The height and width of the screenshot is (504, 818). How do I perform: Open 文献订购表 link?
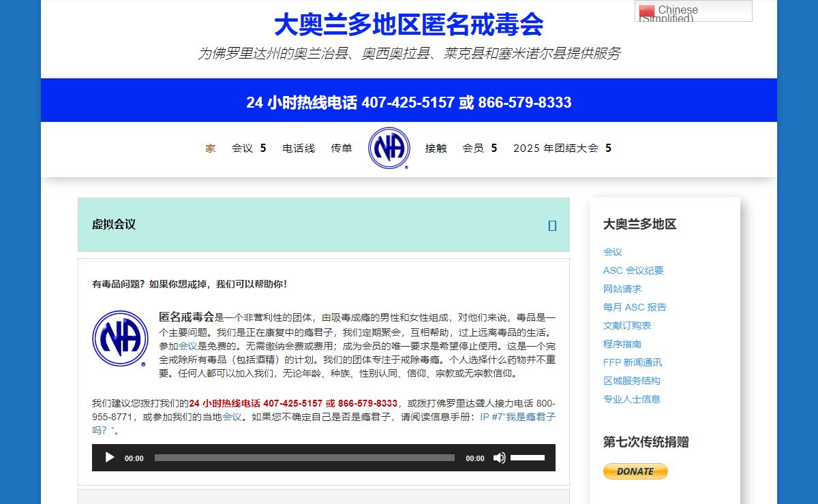point(627,326)
